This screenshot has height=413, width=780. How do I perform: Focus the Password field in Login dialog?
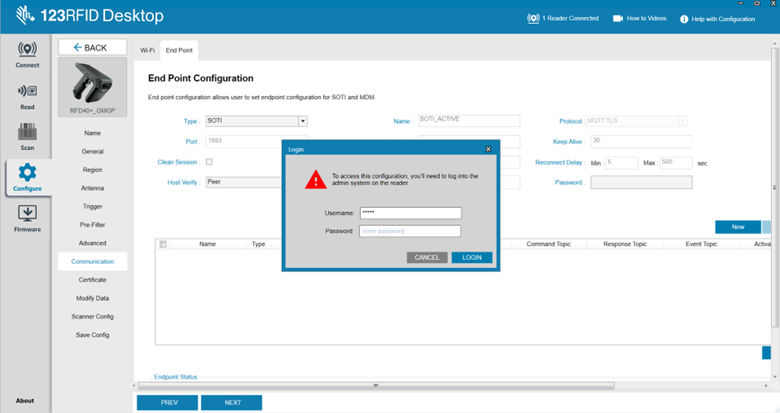pos(410,231)
